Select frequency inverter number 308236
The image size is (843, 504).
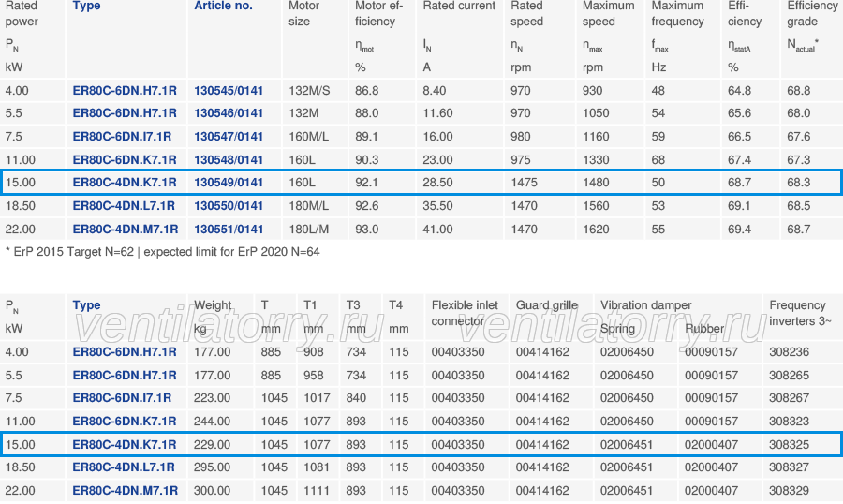click(789, 352)
